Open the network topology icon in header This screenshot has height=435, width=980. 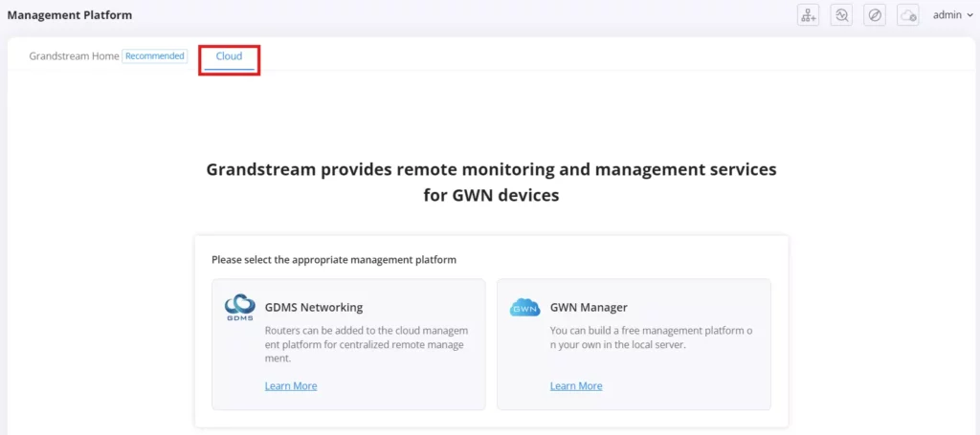(809, 15)
